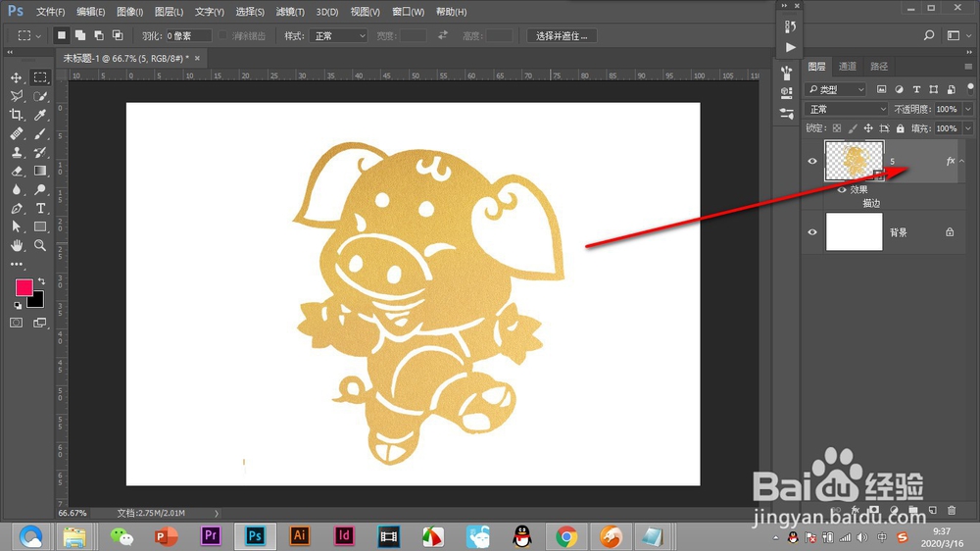Toggle lock position
The image size is (980, 551).
[868, 128]
